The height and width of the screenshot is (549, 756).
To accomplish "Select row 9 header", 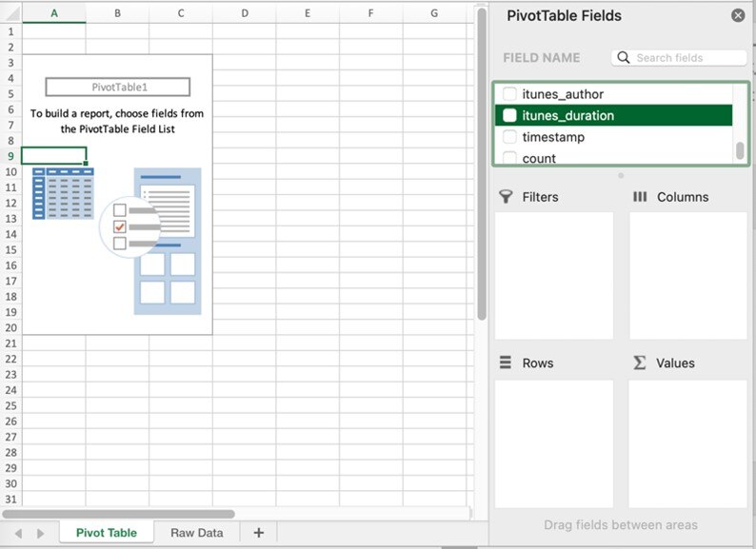I will [11, 156].
